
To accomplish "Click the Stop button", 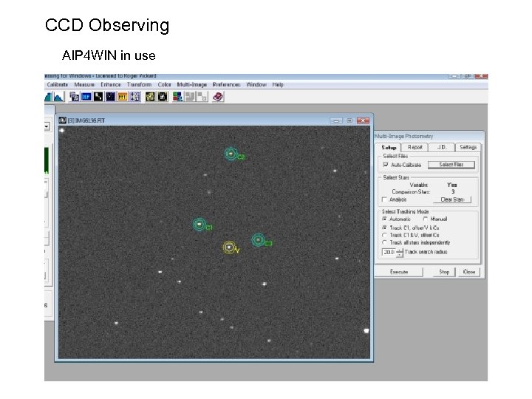I will pyautogui.click(x=444, y=272).
